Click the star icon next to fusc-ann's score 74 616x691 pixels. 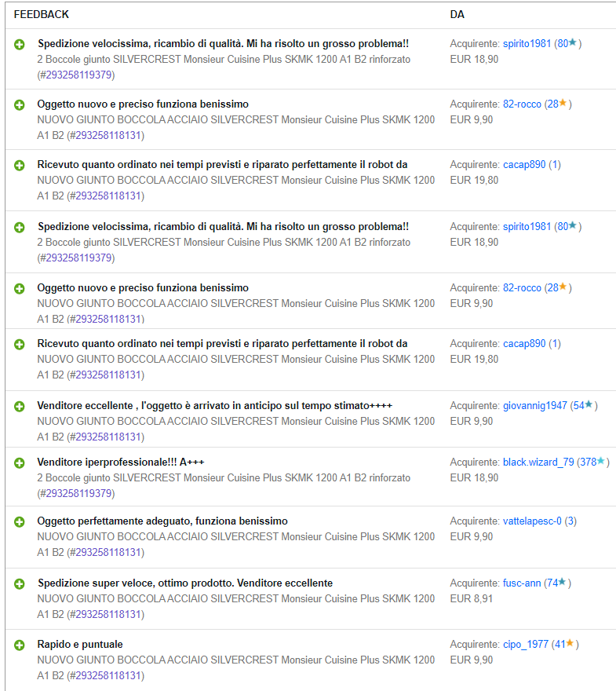(x=563, y=582)
